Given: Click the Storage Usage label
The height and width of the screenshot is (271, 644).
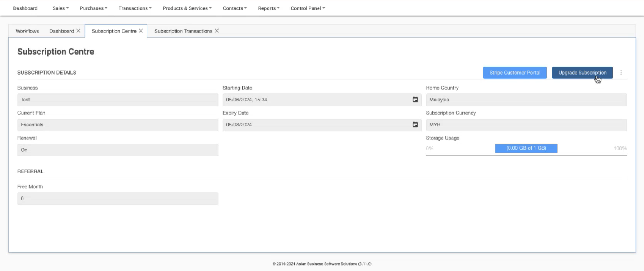Looking at the screenshot, I should coord(442,138).
